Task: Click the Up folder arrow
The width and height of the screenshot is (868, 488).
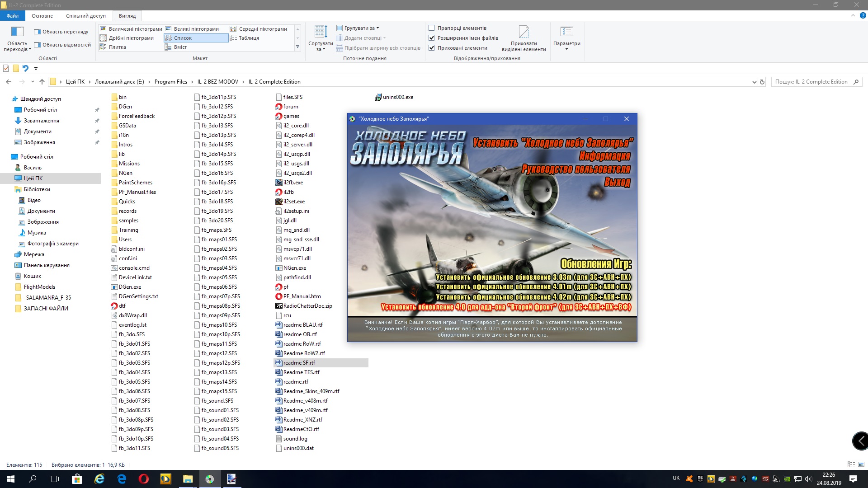Action: pos(42,82)
